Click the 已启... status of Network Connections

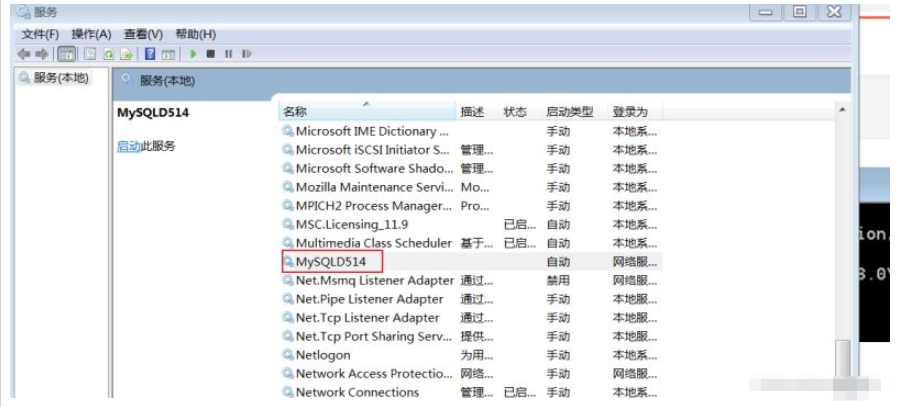point(520,392)
